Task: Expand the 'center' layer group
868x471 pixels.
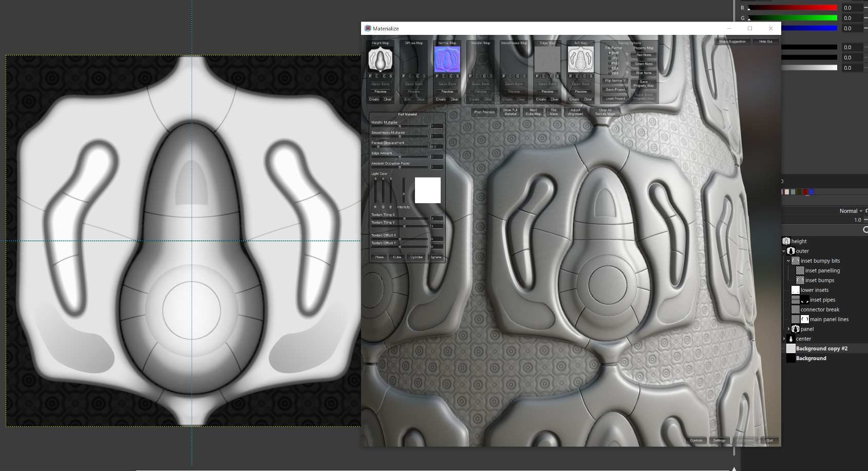Action: tap(784, 339)
